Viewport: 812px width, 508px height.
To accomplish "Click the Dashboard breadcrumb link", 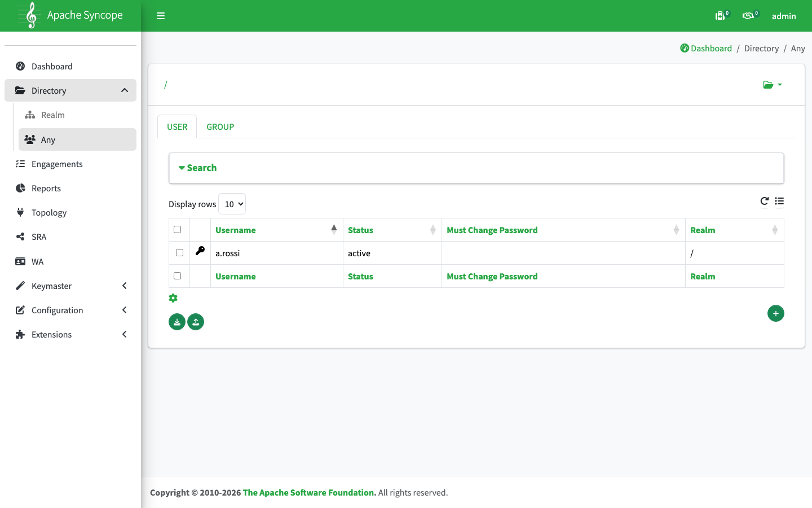I will [x=706, y=49].
